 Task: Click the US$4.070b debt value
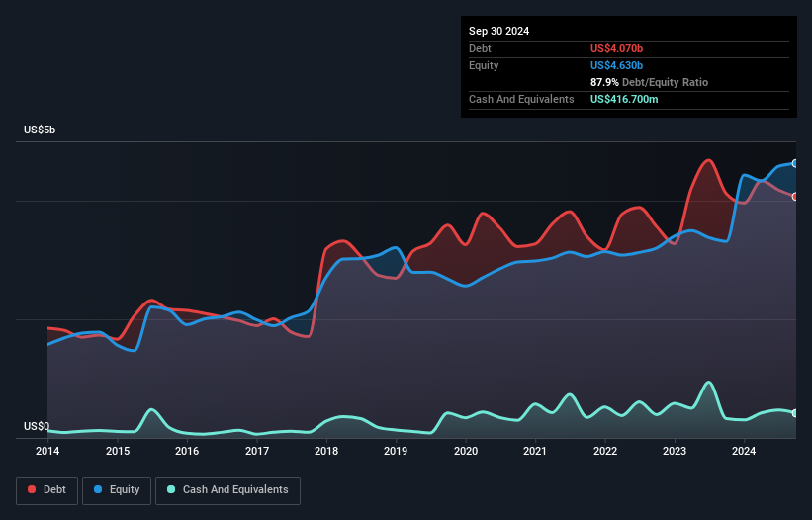616,48
